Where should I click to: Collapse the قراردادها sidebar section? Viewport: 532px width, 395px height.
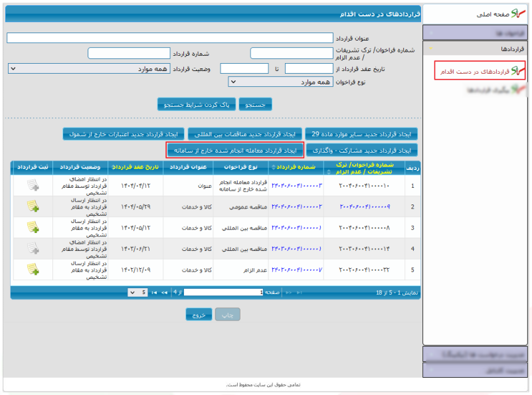click(x=475, y=49)
